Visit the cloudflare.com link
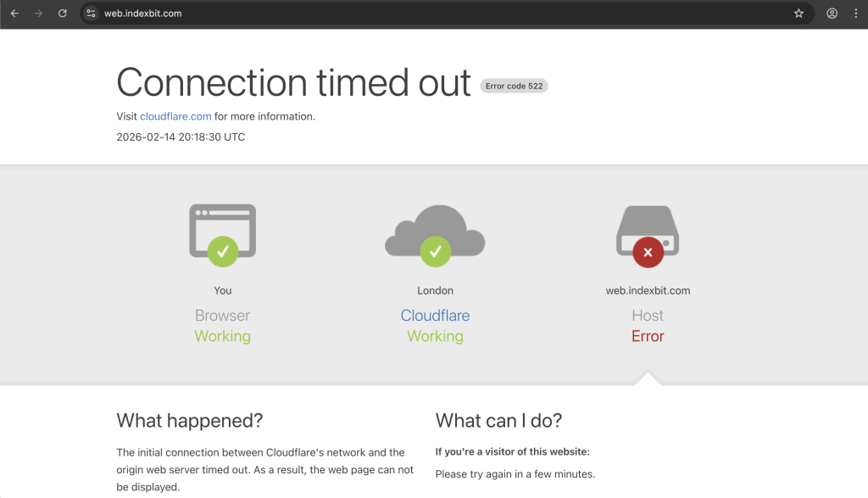 175,116
